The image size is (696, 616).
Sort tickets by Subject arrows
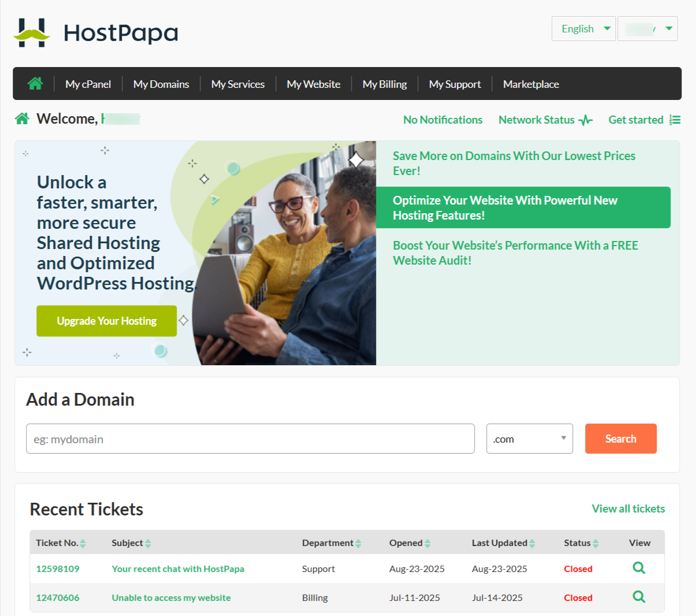tap(148, 543)
